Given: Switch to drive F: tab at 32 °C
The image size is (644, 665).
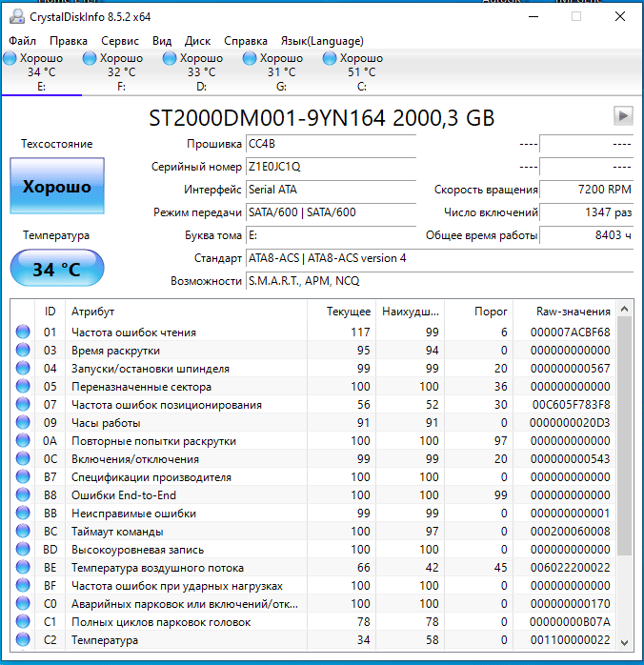Looking at the screenshot, I should (x=121, y=71).
